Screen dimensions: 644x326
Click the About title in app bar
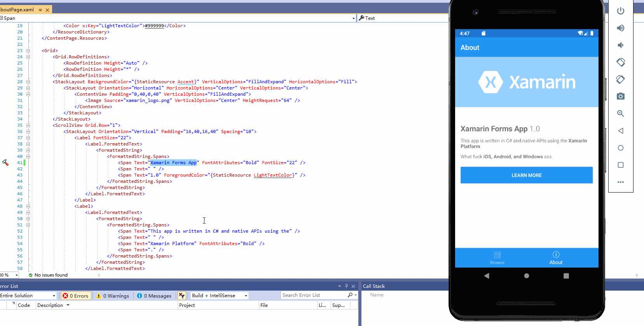[470, 47]
